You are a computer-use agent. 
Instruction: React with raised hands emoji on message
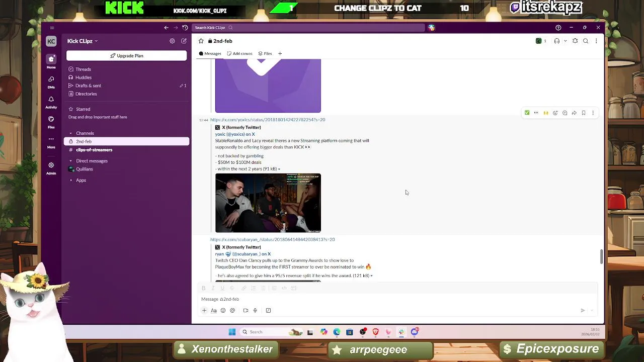point(545,113)
